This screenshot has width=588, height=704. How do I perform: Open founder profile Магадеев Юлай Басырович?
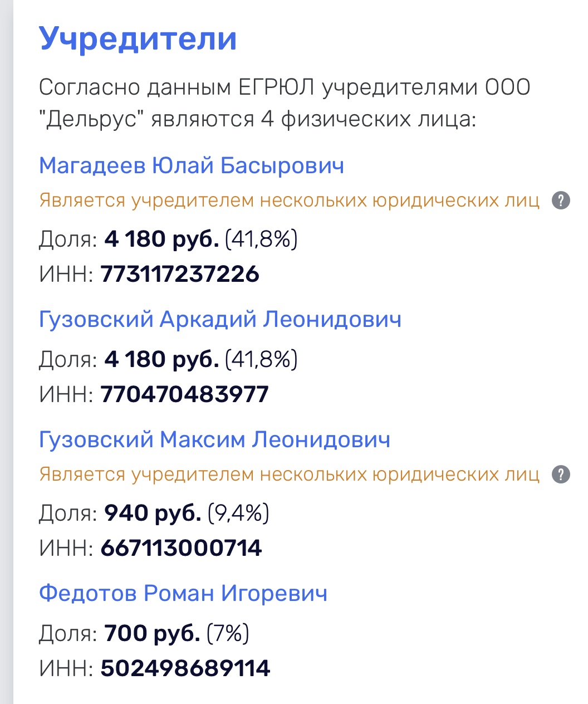(192, 166)
